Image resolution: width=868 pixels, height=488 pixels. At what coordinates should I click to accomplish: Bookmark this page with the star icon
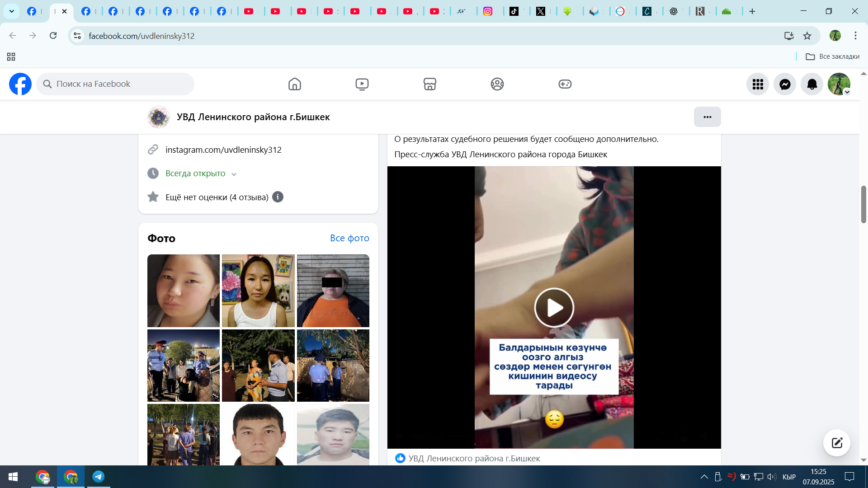click(x=807, y=36)
